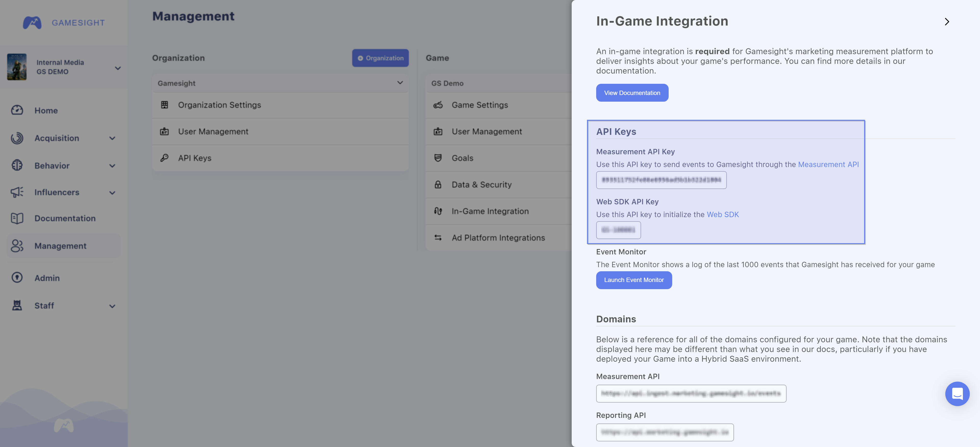The height and width of the screenshot is (447, 980).
Task: Open Documentation from the sidebar
Action: click(65, 218)
